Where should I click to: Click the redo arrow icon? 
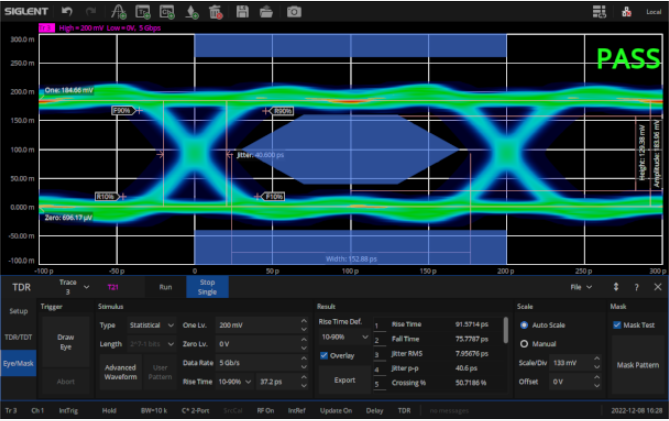click(91, 11)
